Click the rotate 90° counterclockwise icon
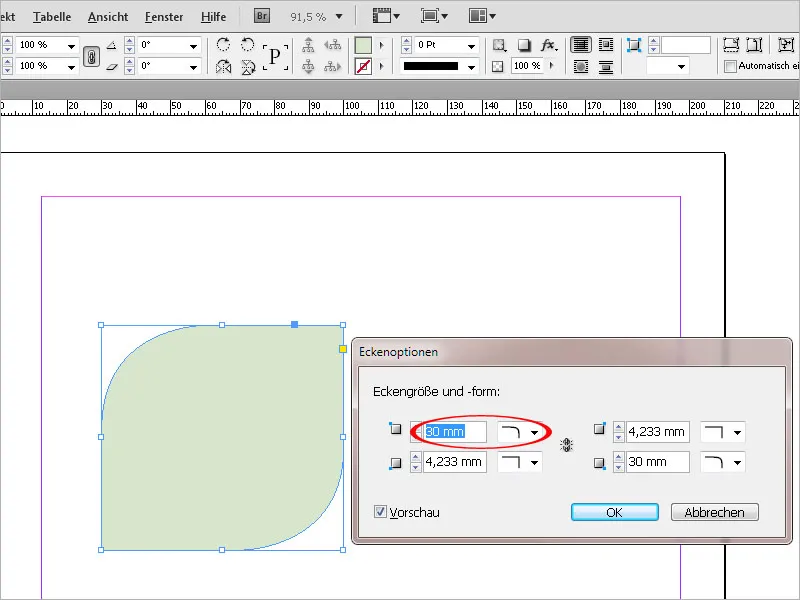Screen dimensions: 800x600 tap(247, 45)
